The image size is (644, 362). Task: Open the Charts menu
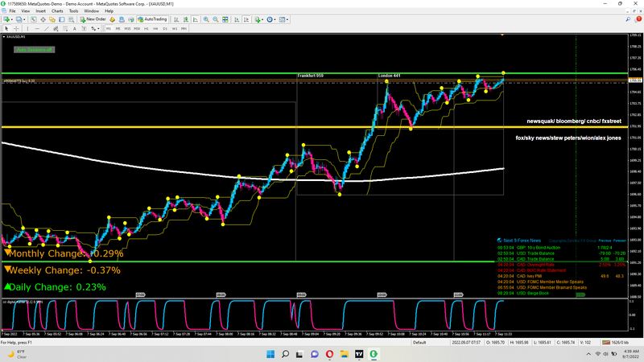pos(57,11)
